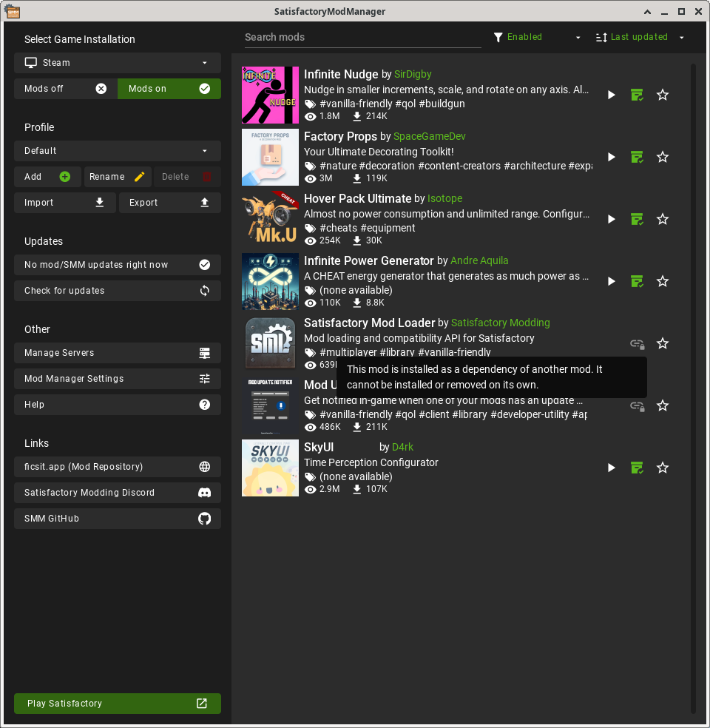Click dependency lock icon on Mod Update Notifier
The image size is (710, 728).
click(x=637, y=406)
